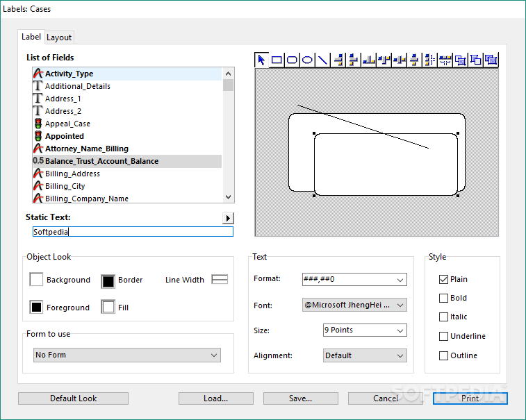Viewport: 526px width, 420px height.
Task: Click the field list scroll up arrow
Action: coord(228,74)
